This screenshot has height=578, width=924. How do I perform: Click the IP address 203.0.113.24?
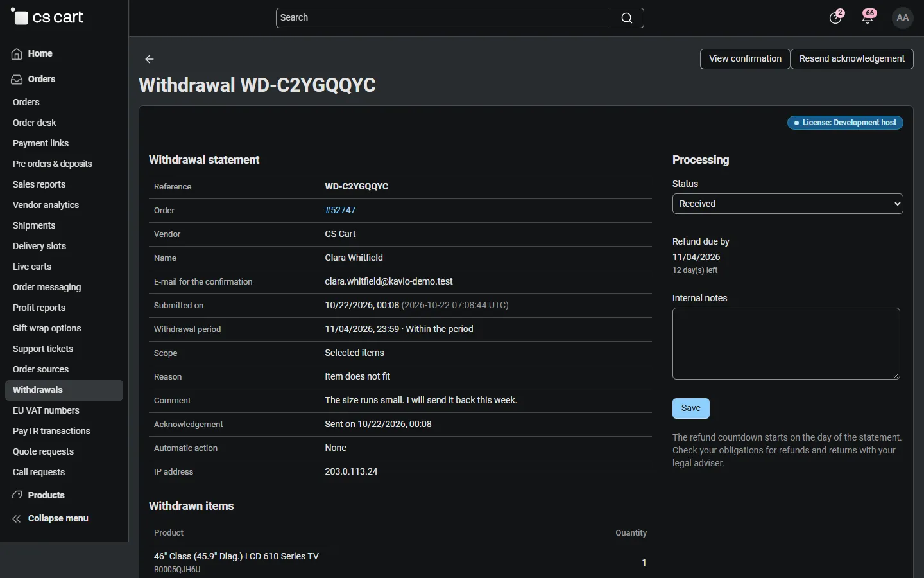(x=351, y=471)
